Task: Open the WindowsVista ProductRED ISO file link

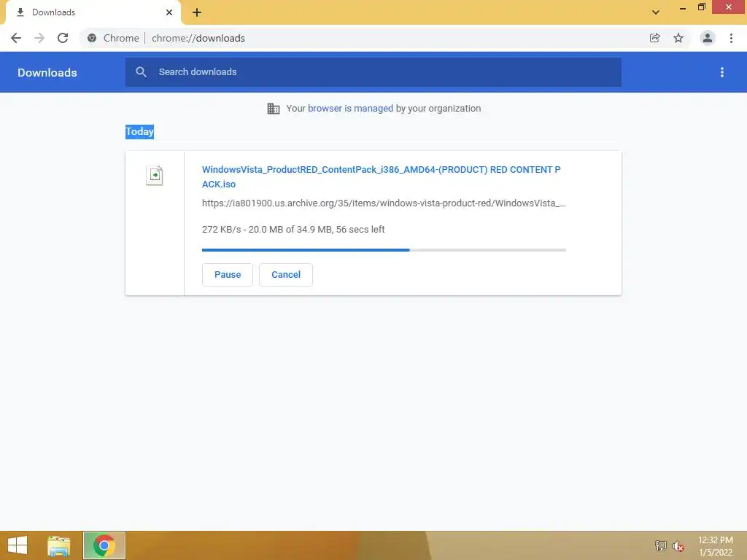Action: (381, 176)
